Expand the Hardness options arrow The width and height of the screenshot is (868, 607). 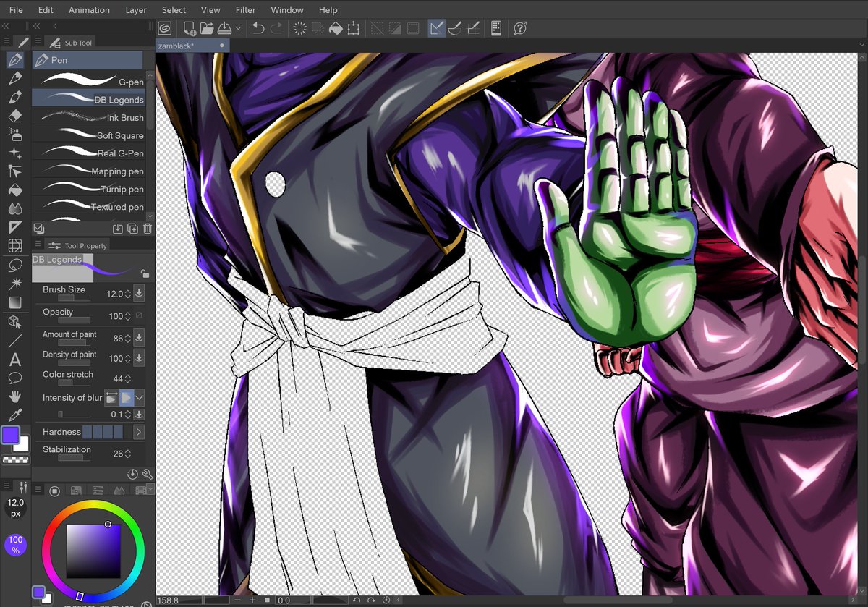click(138, 432)
